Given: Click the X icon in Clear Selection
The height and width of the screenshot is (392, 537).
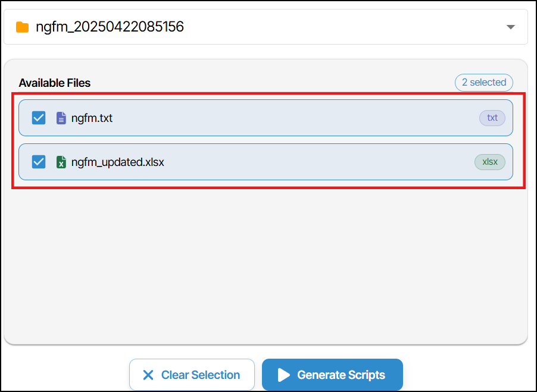Looking at the screenshot, I should (148, 375).
